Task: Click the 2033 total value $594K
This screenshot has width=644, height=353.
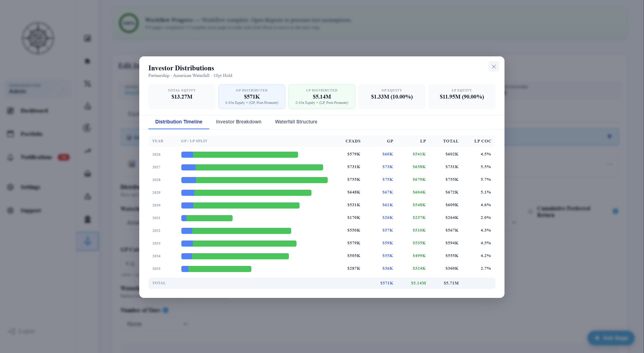Action: [x=452, y=243]
